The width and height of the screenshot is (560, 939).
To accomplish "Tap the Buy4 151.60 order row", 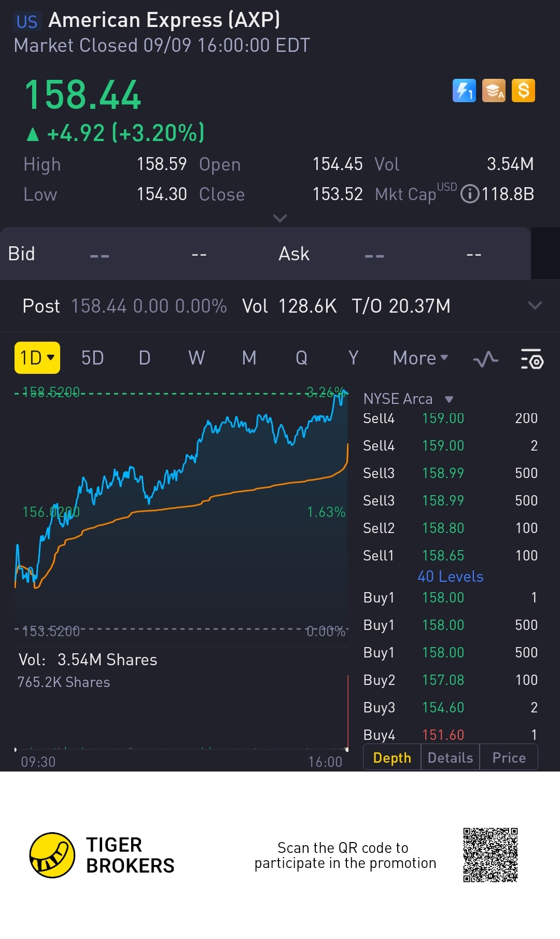I will pos(450,734).
